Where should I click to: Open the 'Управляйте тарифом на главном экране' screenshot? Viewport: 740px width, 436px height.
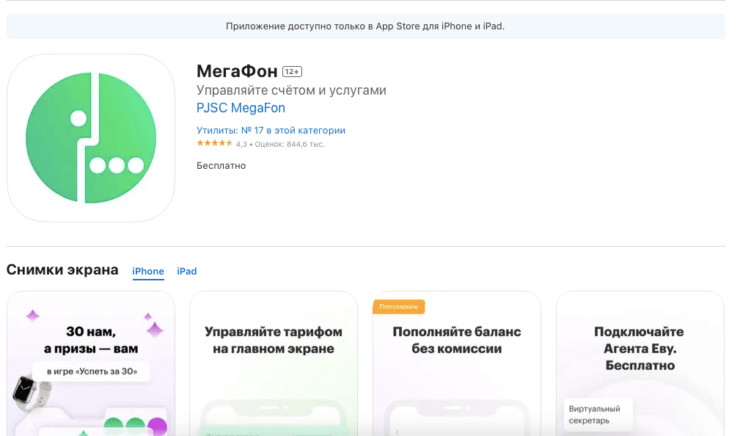click(273, 363)
